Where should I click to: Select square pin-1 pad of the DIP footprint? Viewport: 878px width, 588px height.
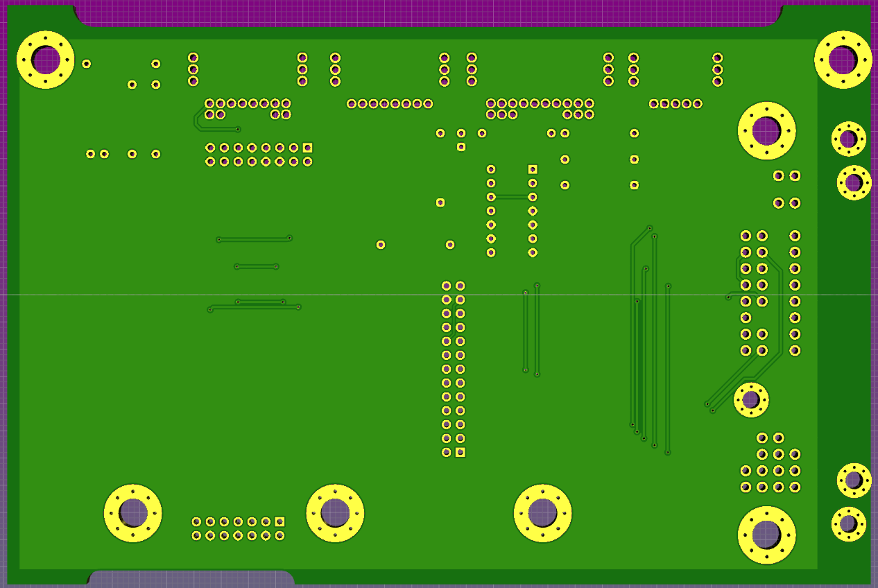533,169
